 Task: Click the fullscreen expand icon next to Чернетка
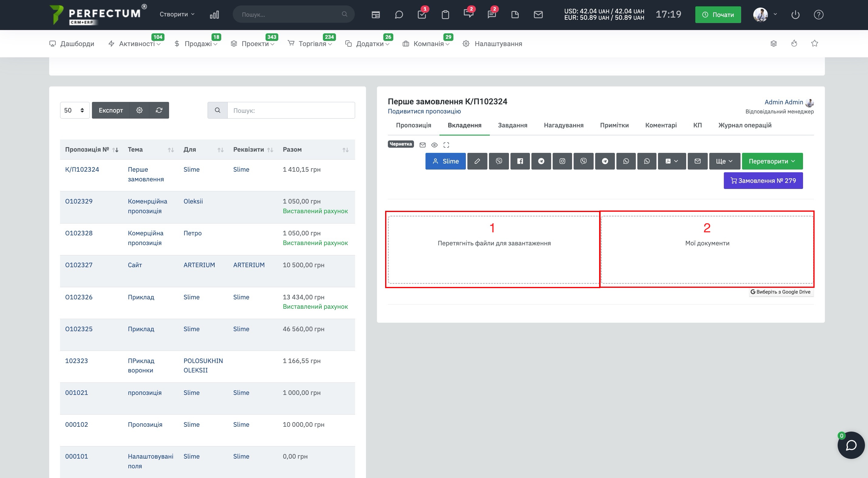[446, 145]
